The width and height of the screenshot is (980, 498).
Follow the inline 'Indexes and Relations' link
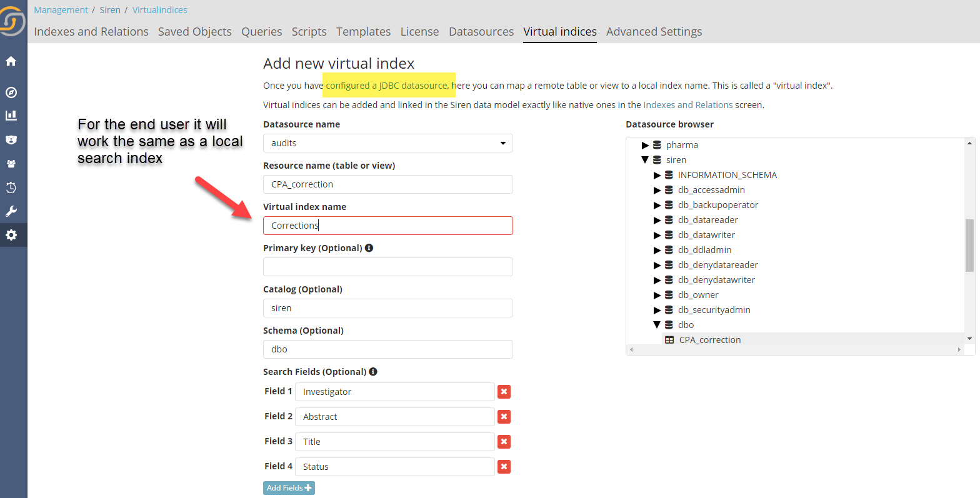click(x=688, y=105)
